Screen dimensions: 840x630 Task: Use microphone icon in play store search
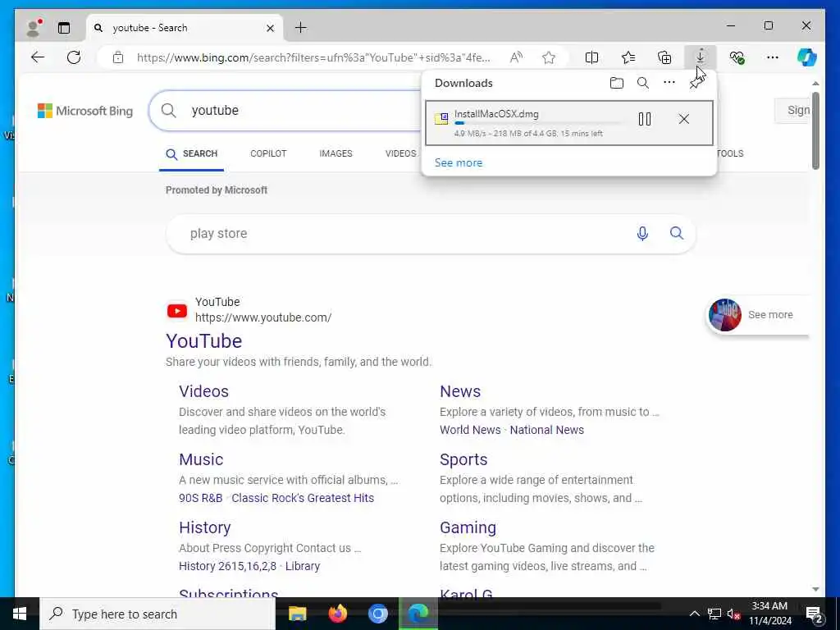642,234
